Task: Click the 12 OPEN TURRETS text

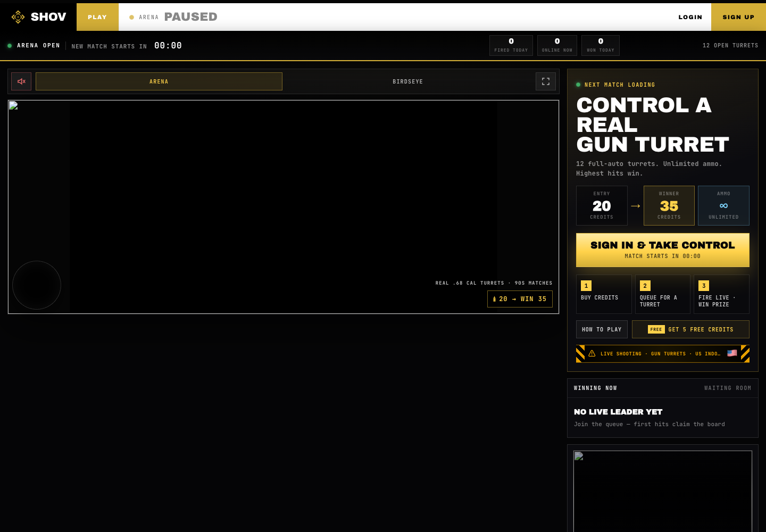Action: 730,46
